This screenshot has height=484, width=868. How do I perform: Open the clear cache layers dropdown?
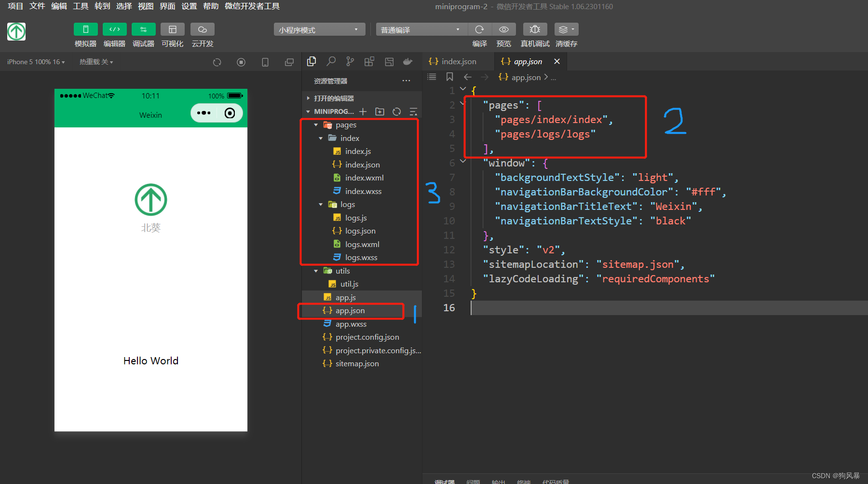click(566, 29)
